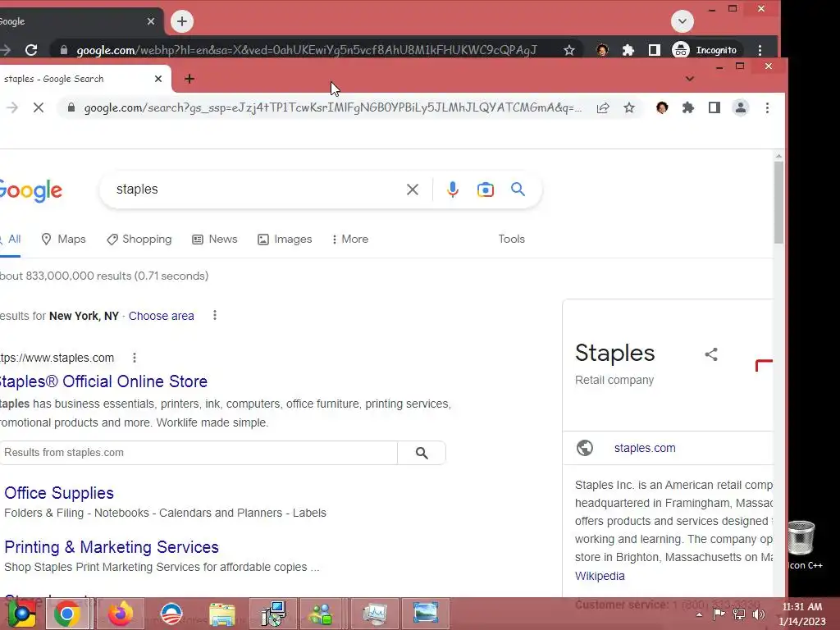Close the Google tab in Incognito window
This screenshot has height=630, width=840.
[151, 21]
